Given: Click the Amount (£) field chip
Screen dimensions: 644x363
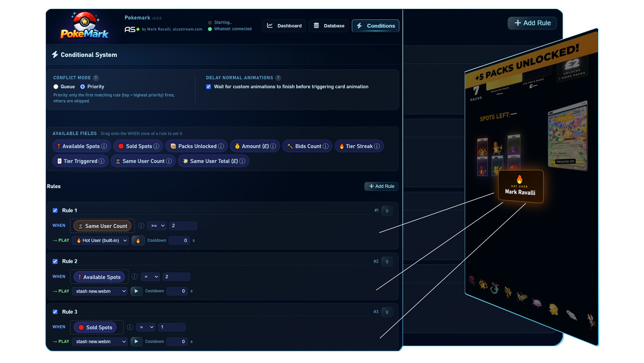Looking at the screenshot, I should [255, 146].
